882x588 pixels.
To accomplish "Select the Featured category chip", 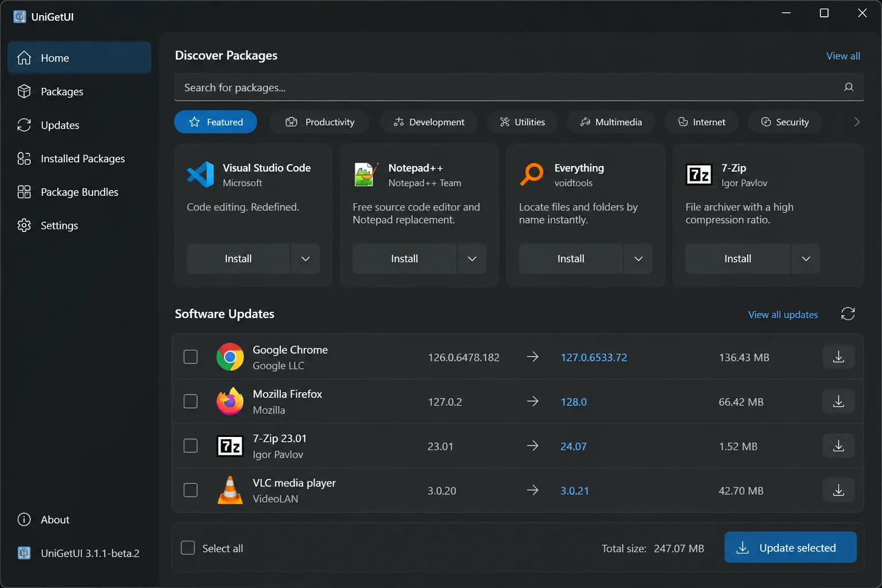I will pyautogui.click(x=215, y=122).
